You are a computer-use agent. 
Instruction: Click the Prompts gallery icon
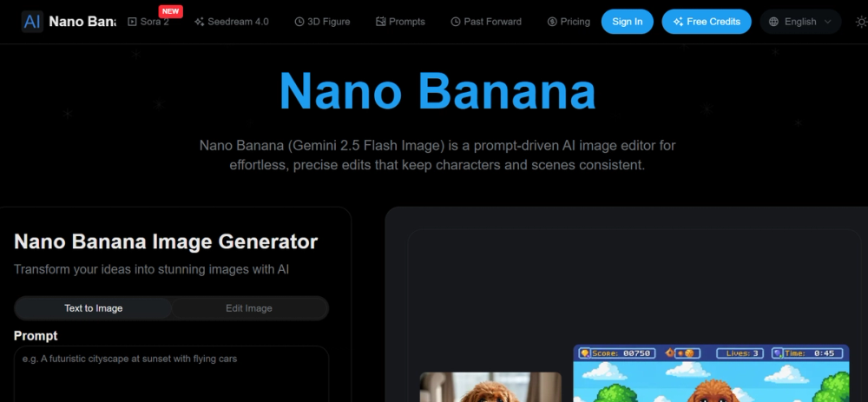[x=380, y=22]
